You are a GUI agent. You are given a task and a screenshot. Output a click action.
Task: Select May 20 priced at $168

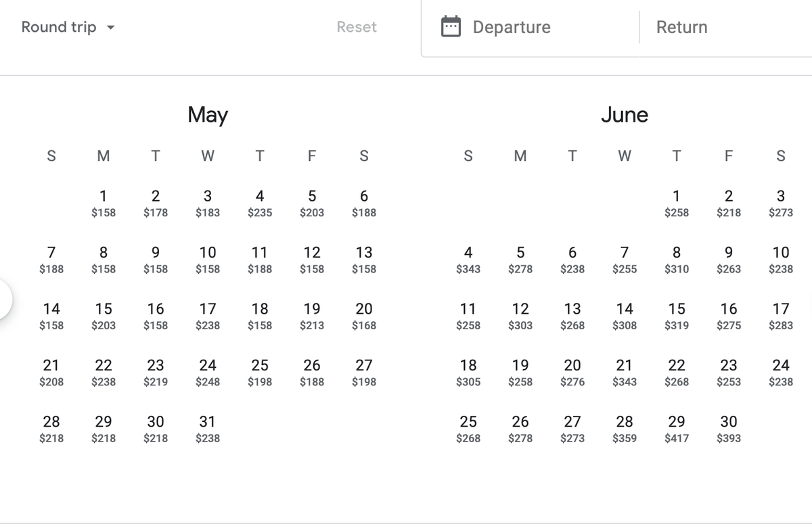[x=363, y=316]
